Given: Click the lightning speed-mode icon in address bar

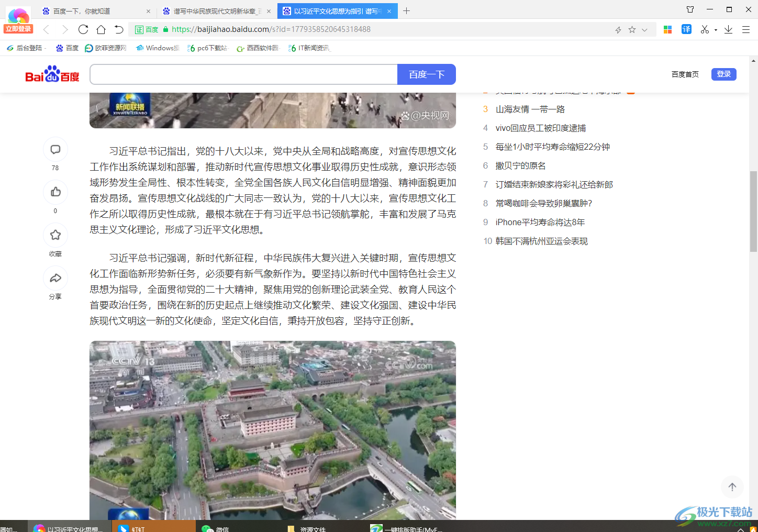Looking at the screenshot, I should (x=618, y=30).
